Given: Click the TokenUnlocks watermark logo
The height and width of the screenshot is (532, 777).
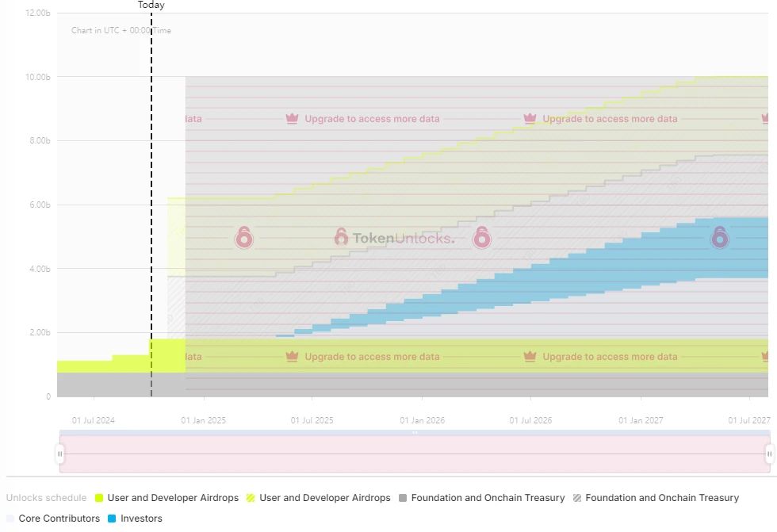Looking at the screenshot, I should 394,238.
